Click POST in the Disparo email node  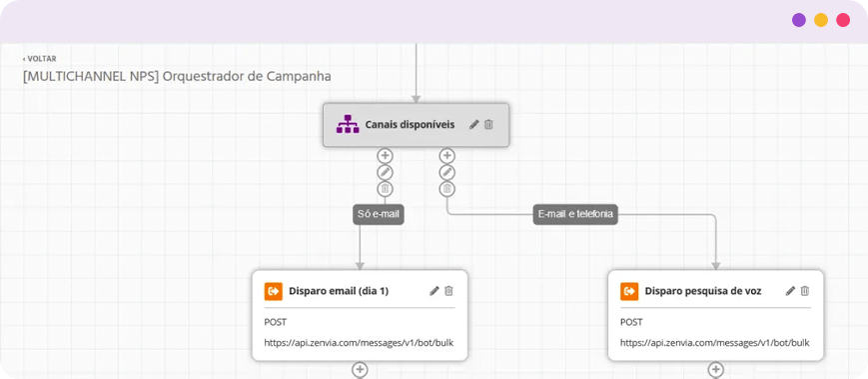[276, 322]
